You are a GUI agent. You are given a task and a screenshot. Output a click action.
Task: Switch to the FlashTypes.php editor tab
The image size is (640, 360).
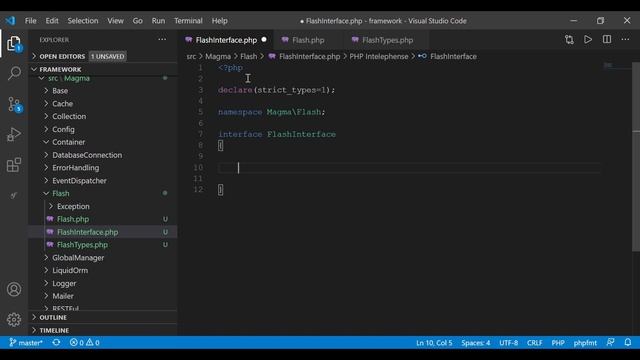[387, 40]
